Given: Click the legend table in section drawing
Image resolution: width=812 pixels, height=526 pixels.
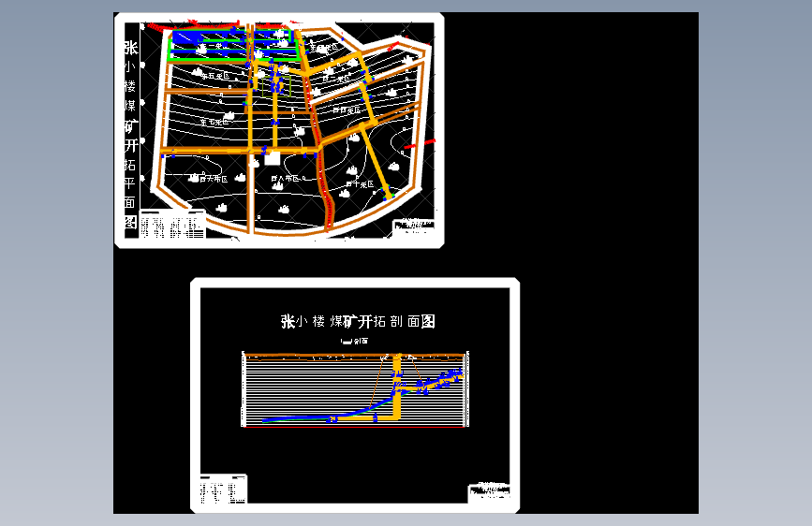Looking at the screenshot, I should (x=223, y=489).
